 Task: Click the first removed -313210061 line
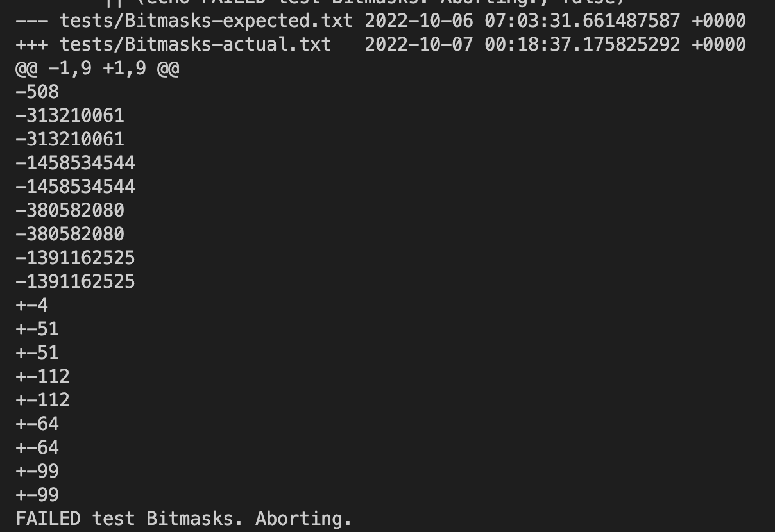[70, 115]
